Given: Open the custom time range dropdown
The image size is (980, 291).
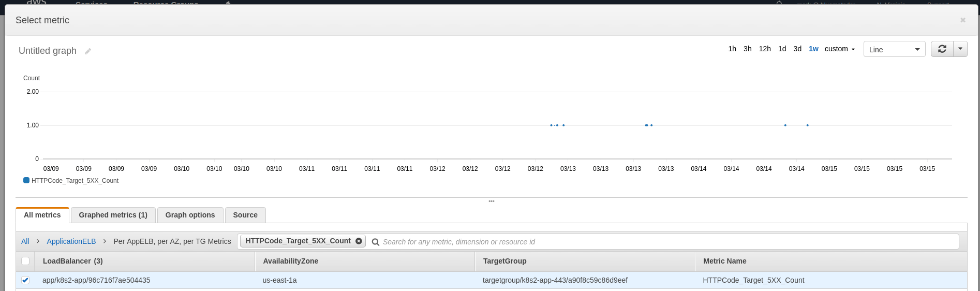Looking at the screenshot, I should [839, 49].
